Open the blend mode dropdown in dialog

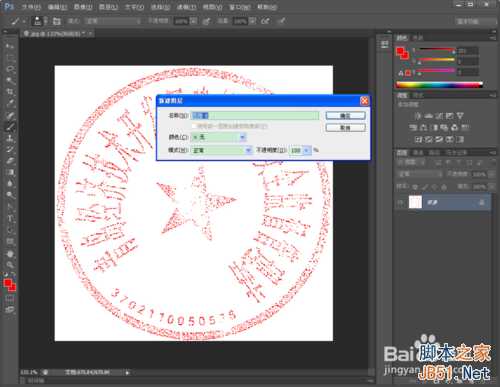(x=221, y=150)
